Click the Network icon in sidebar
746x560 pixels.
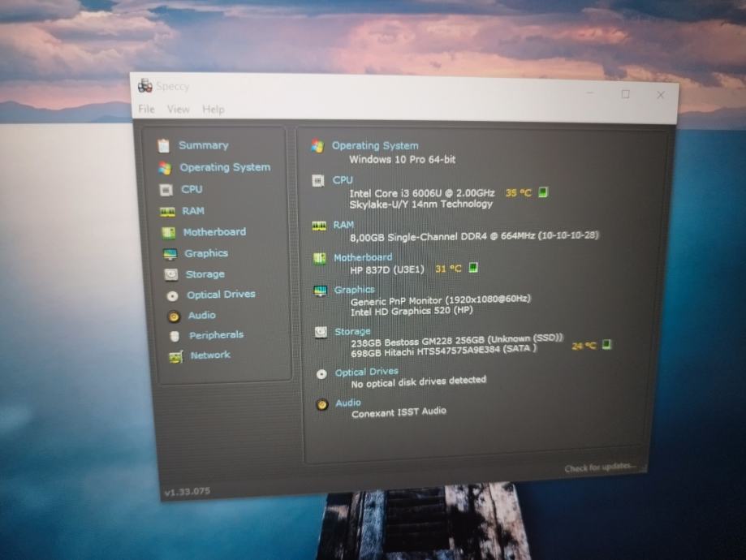tap(175, 356)
